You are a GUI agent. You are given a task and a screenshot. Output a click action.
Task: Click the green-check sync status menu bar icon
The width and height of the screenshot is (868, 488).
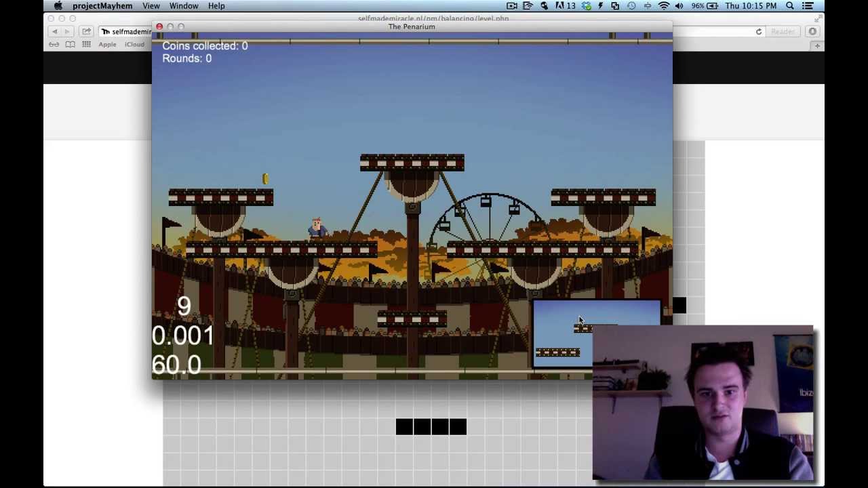point(586,6)
